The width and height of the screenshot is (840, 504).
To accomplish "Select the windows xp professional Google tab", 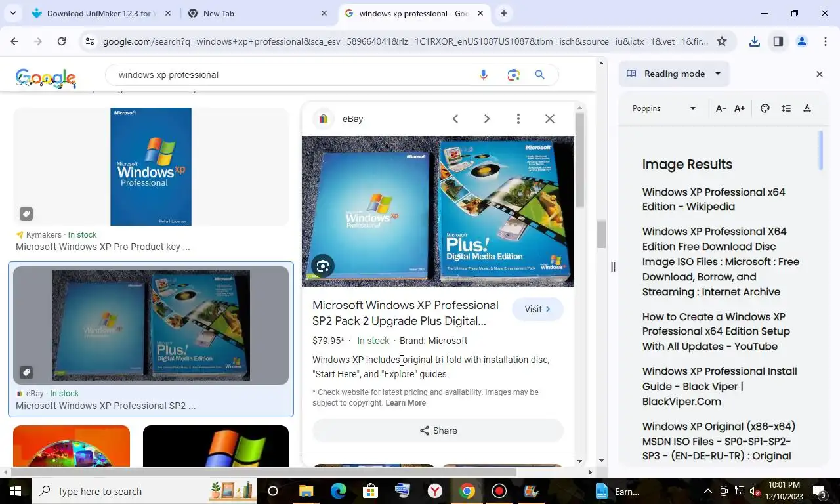I will point(415,13).
